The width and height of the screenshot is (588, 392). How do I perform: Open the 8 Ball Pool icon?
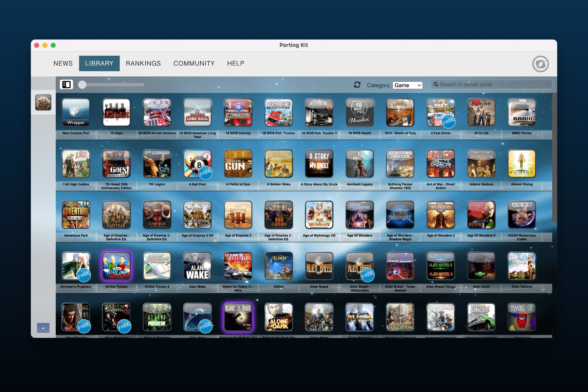198,164
